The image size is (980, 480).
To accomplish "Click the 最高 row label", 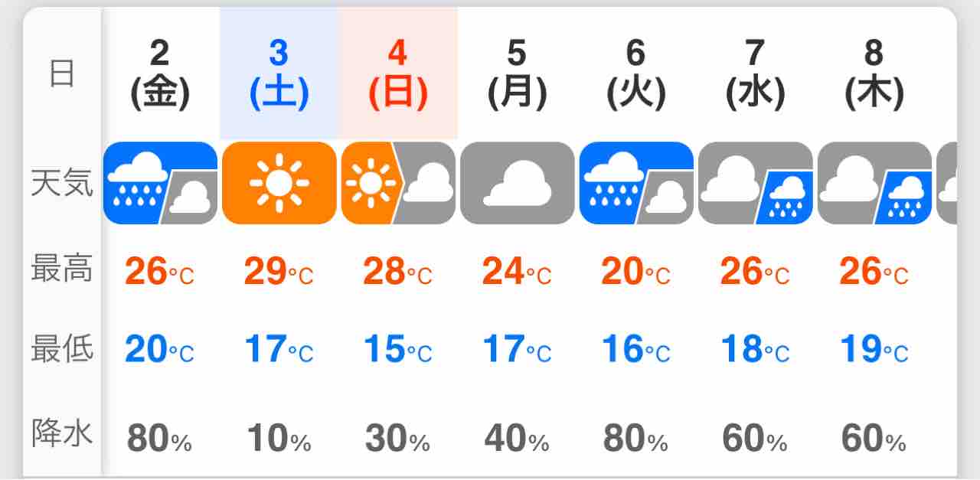I will 61,270.
